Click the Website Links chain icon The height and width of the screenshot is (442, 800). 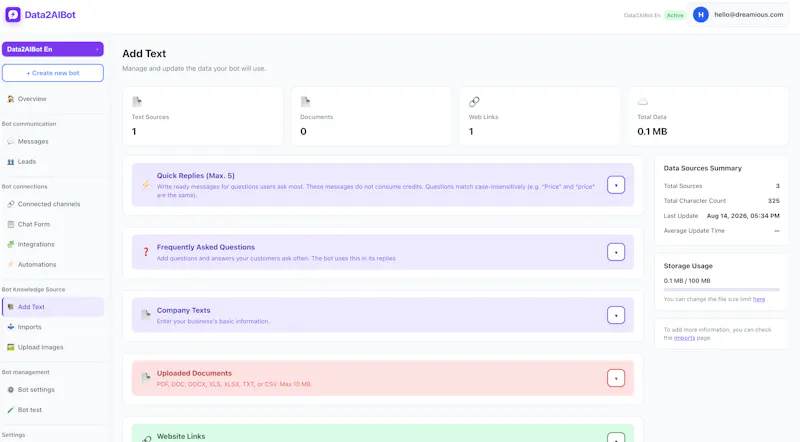146,438
